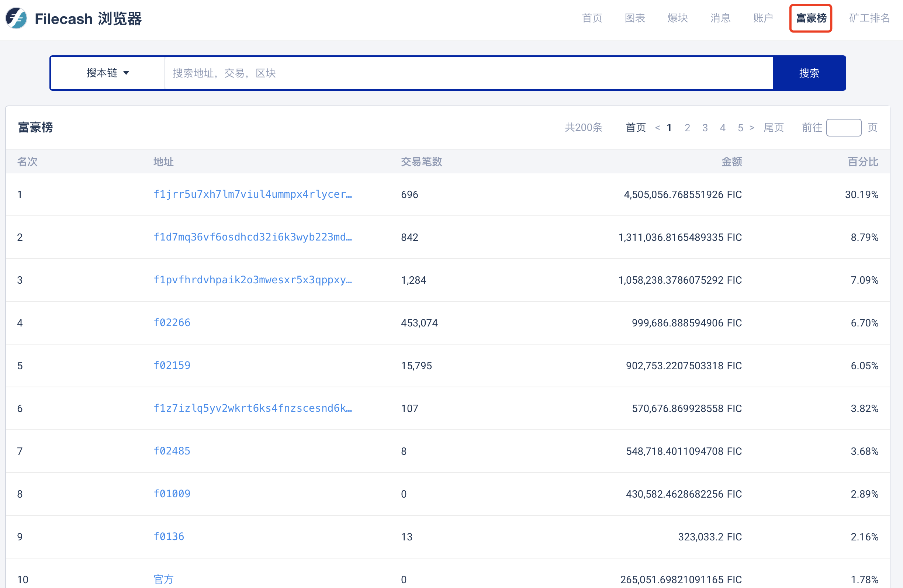Viewport: 903px width, 588px height.
Task: Go to pagination page 5
Action: [740, 128]
